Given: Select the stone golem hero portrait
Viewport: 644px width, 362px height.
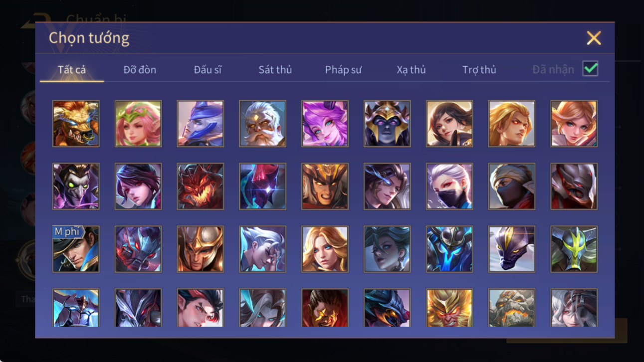Looking at the screenshot, I should [x=511, y=308].
